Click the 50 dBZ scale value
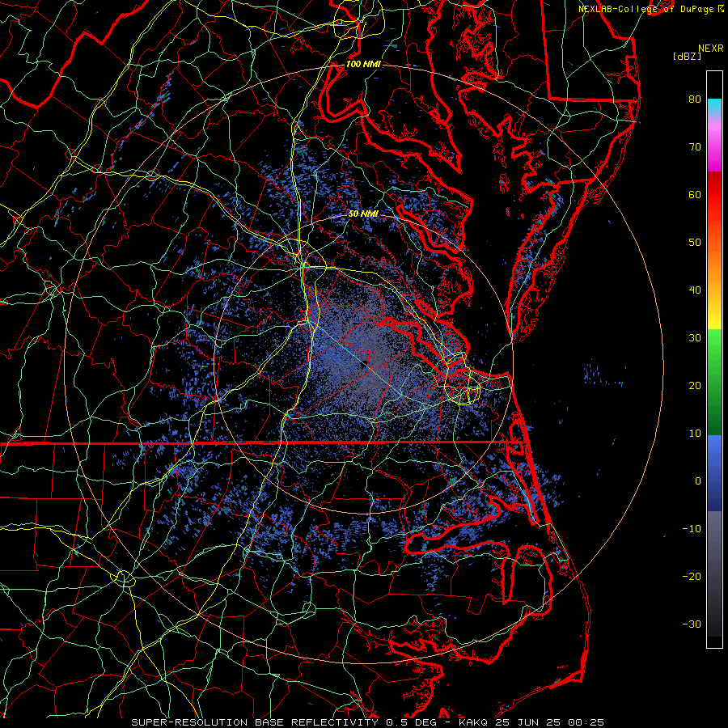Image resolution: width=728 pixels, height=728 pixels. click(695, 243)
